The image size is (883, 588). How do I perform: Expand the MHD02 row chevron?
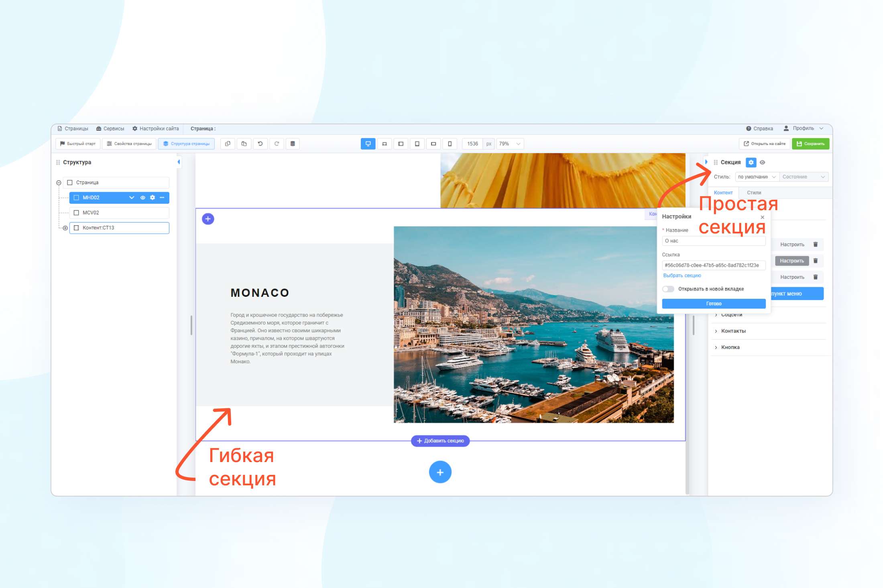pyautogui.click(x=132, y=197)
